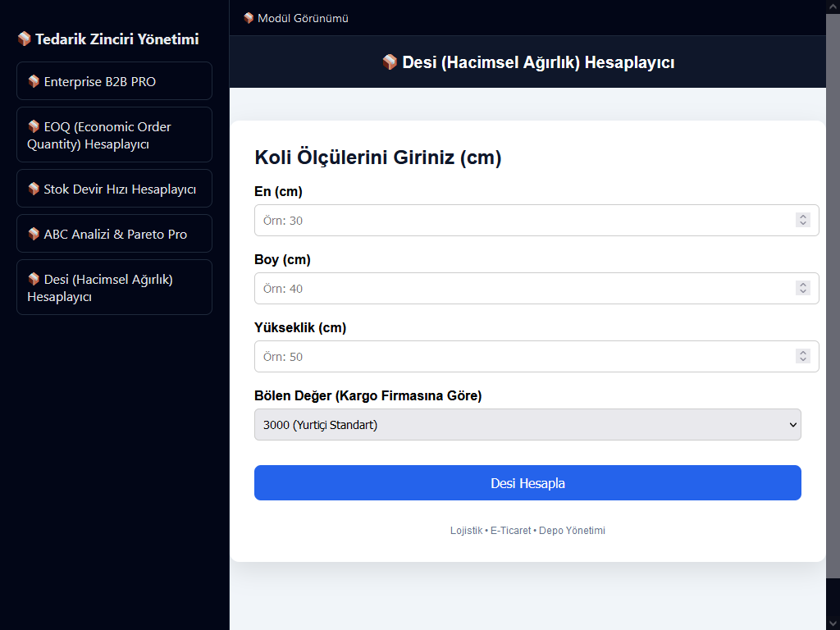Click the package icon next to ABC Analizi
840x630 pixels.
(34, 234)
